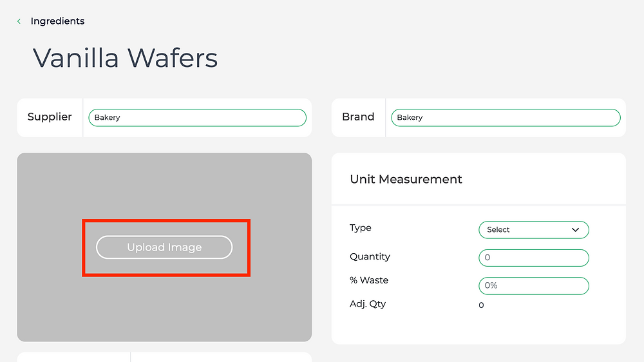Image resolution: width=644 pixels, height=362 pixels.
Task: Click the Unit Measurement heading
Action: (x=406, y=179)
